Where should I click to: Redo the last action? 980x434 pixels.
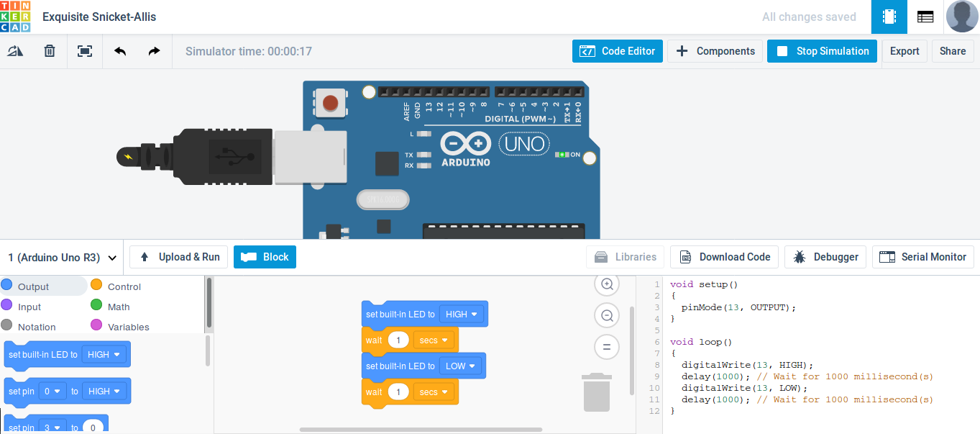click(154, 51)
